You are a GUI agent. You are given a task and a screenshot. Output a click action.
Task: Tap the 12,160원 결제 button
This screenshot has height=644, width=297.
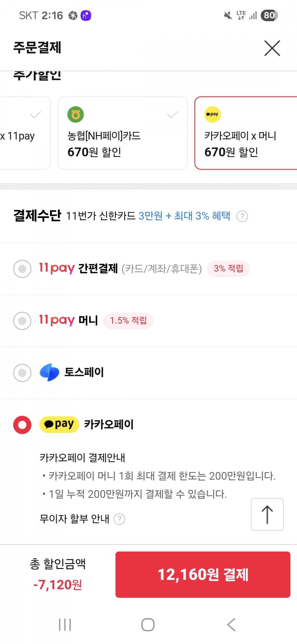(x=203, y=574)
